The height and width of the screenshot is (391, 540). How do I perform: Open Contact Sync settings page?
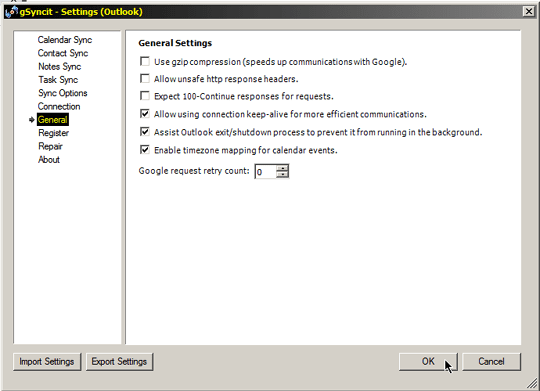coord(63,53)
